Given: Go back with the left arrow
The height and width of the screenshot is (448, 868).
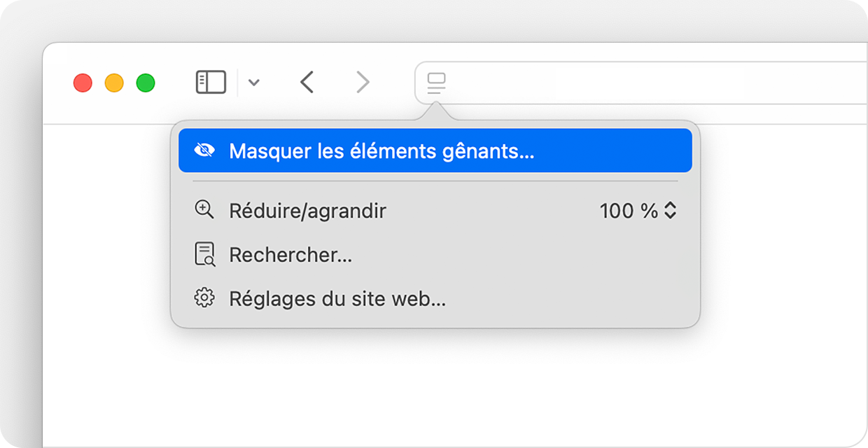Looking at the screenshot, I should (x=307, y=83).
